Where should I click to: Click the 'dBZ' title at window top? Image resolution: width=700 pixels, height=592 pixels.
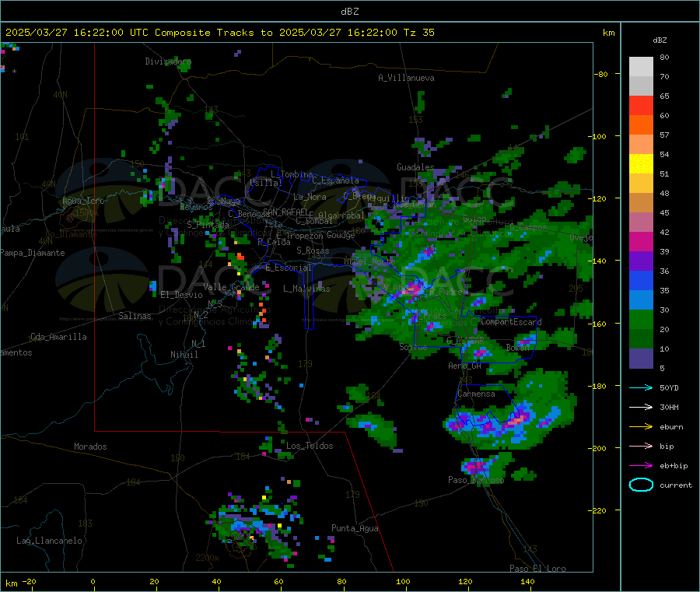[349, 12]
